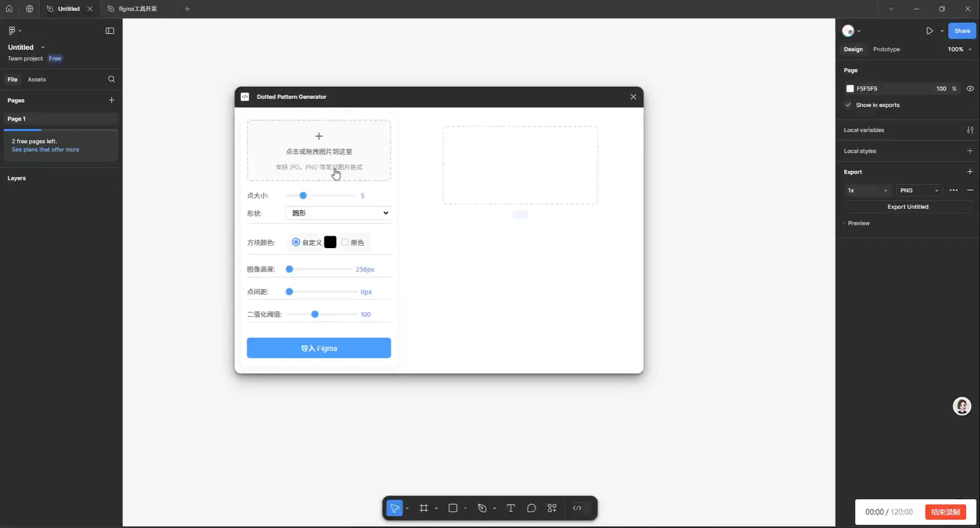The height and width of the screenshot is (528, 980).
Task: Click the Present play icon
Action: click(x=929, y=31)
